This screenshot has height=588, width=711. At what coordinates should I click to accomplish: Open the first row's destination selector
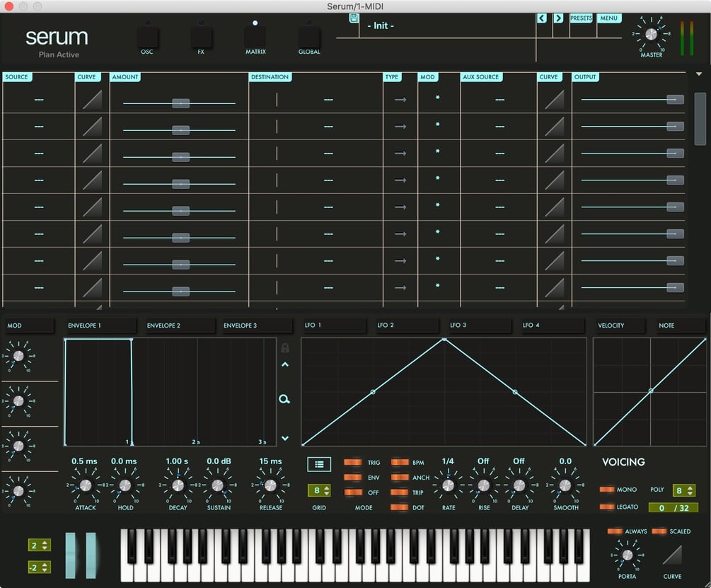point(329,99)
